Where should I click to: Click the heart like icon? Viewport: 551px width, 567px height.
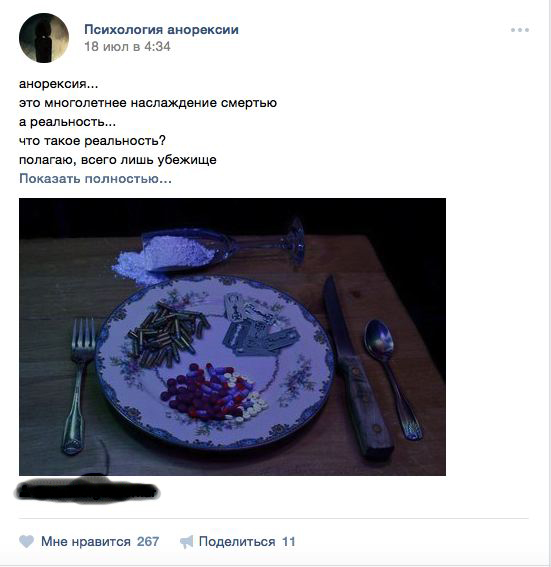click(x=26, y=542)
